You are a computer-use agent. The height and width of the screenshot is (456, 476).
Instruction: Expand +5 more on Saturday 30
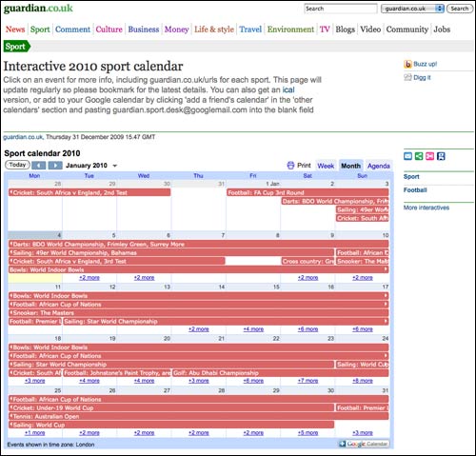307,432
